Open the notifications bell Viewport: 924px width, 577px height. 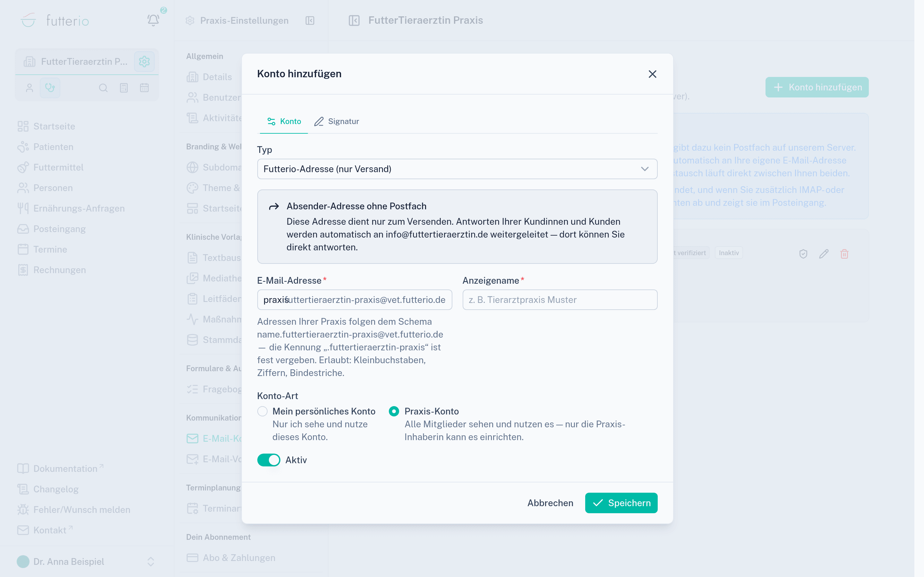coord(153,20)
